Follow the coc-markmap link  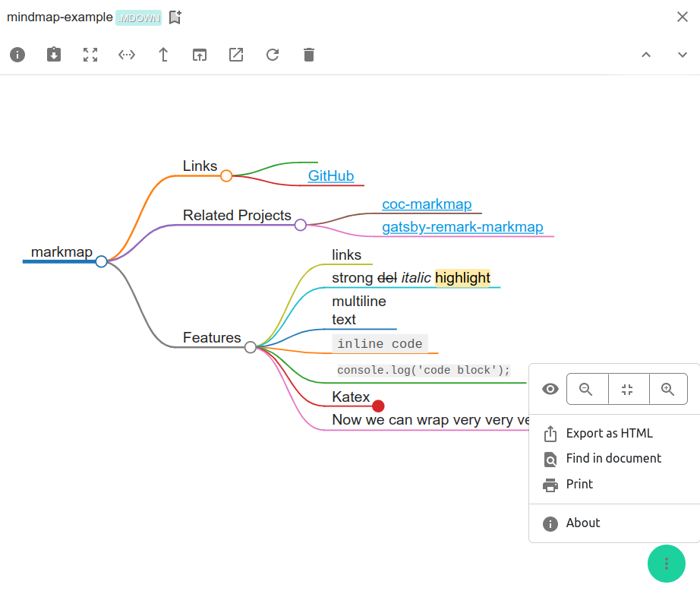(427, 204)
